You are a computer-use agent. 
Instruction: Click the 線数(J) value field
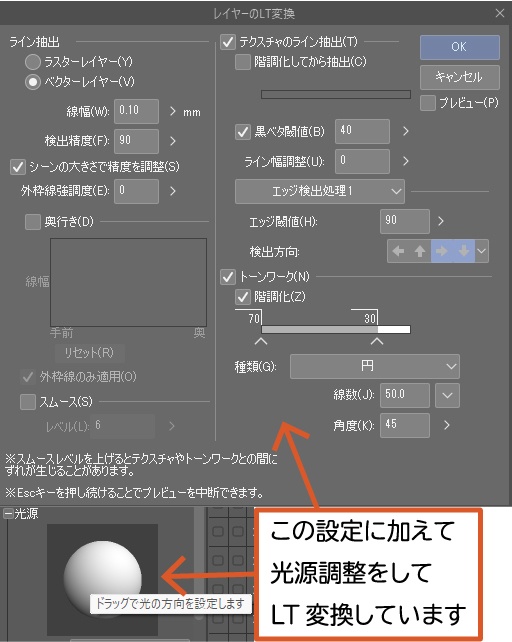[405, 395]
